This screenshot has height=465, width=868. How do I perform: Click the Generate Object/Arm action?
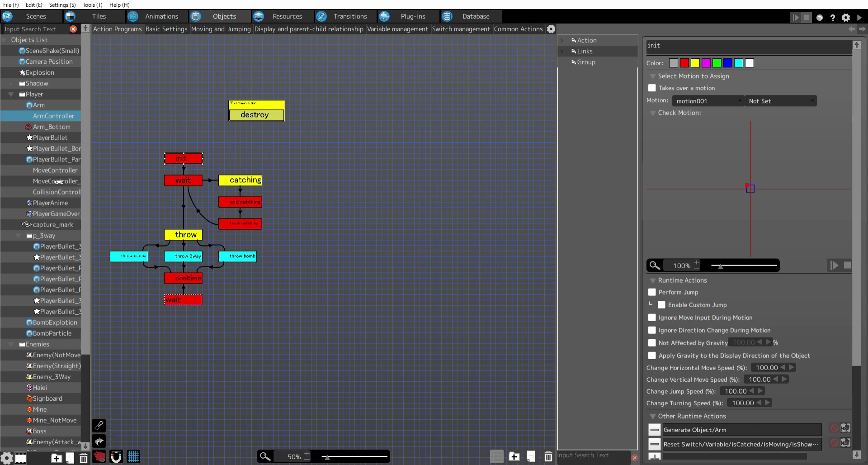pyautogui.click(x=741, y=430)
